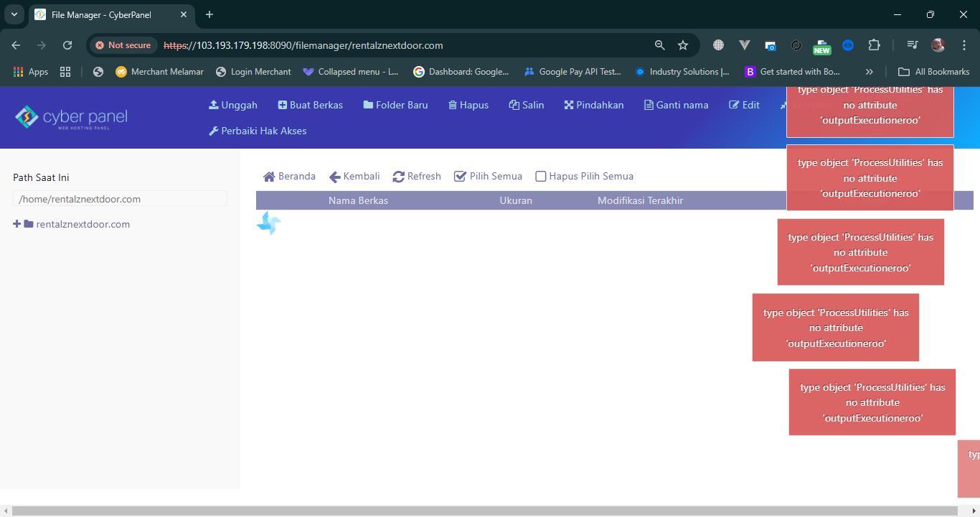Open the Google Pay API Test bookmark
Image resolution: width=980 pixels, height=517 pixels.
(x=573, y=72)
